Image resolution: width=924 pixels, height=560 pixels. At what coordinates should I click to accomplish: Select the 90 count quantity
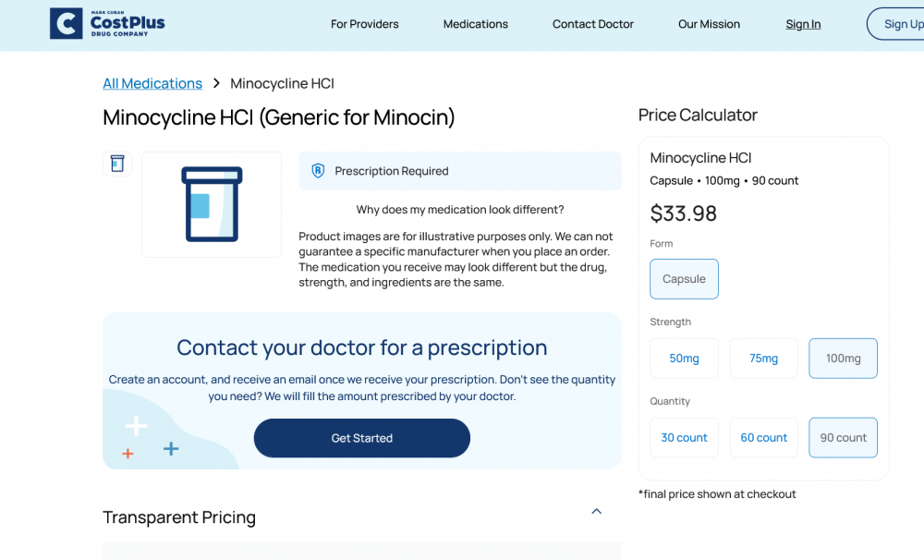pos(843,438)
